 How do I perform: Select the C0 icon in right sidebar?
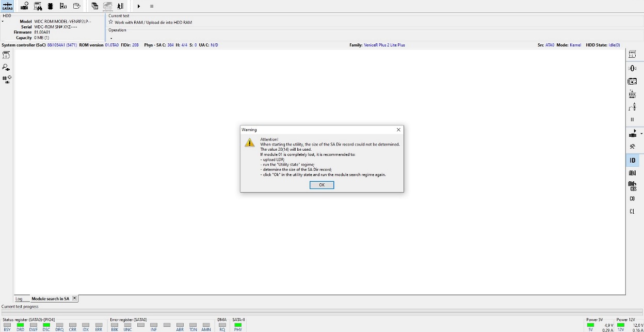coord(632,199)
